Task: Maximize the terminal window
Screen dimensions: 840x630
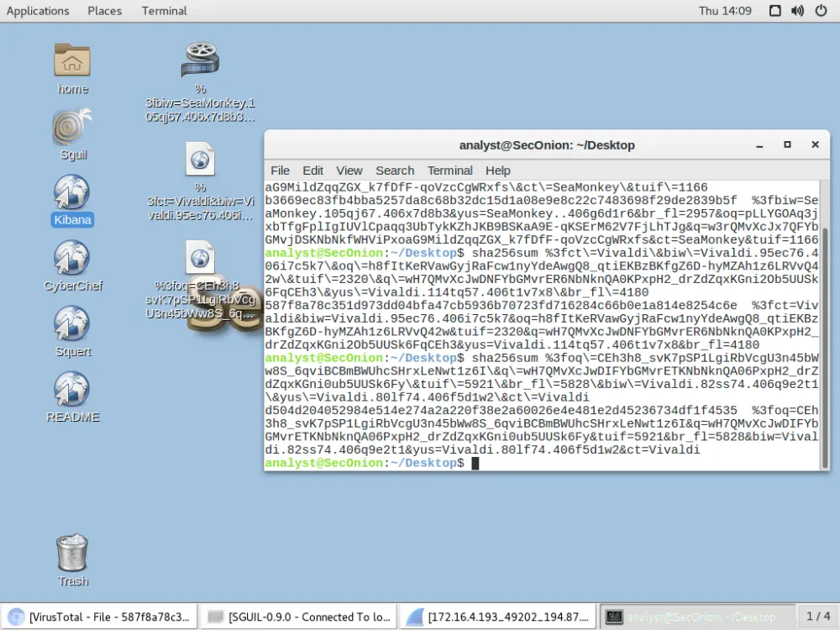Action: [787, 144]
